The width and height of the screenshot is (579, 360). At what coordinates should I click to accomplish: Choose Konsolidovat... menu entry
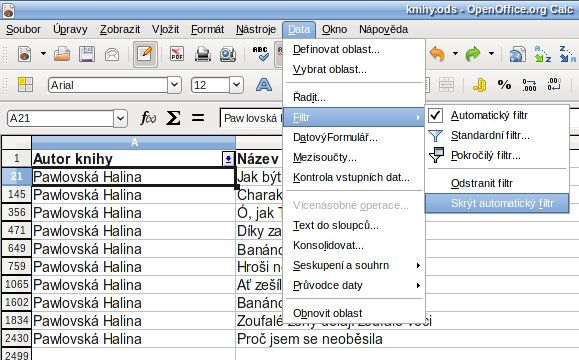click(x=354, y=245)
